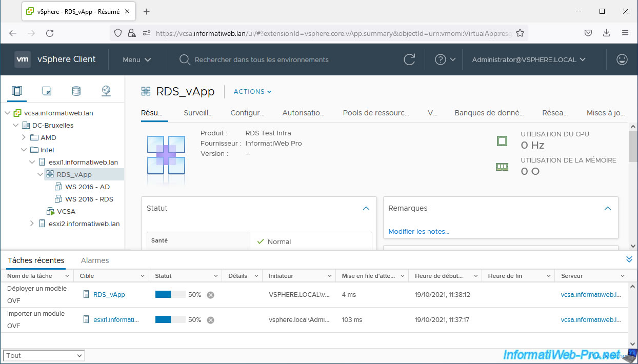Open the Administrator@VSPHERE.LOCAL user menu
This screenshot has width=638, height=364.
coord(529,59)
